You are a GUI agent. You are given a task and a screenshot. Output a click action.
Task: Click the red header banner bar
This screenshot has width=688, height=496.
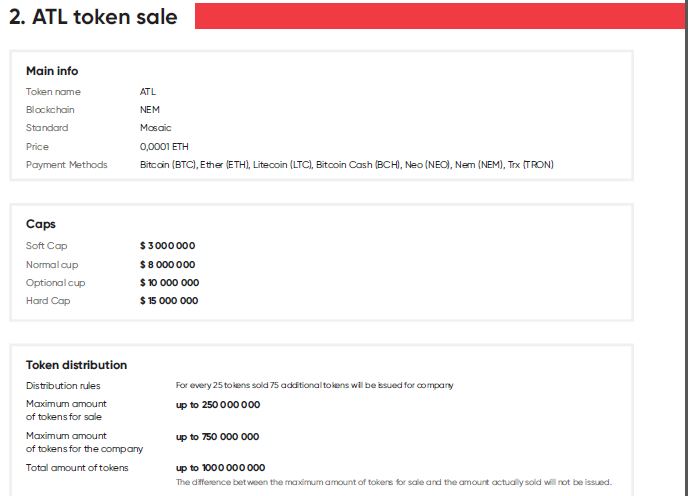[440, 16]
